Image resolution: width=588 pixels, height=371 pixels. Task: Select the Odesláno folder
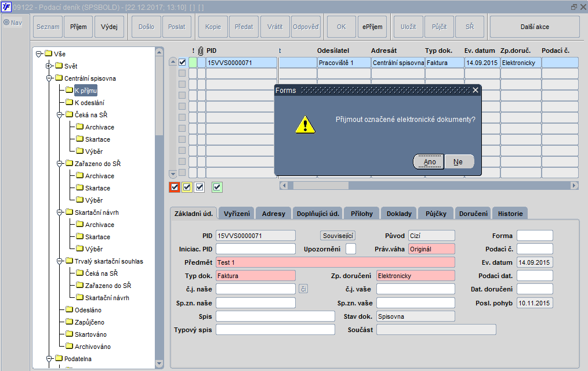(88, 310)
